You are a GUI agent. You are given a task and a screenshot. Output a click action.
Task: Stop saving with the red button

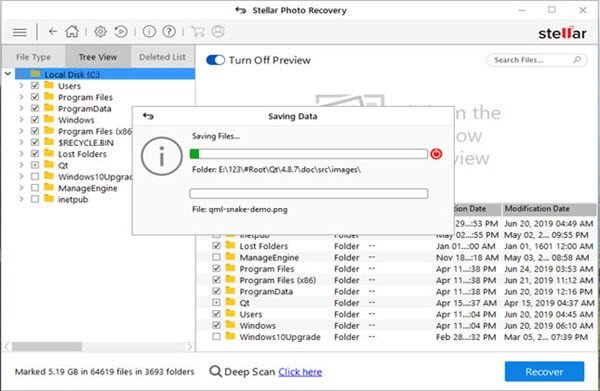point(436,154)
